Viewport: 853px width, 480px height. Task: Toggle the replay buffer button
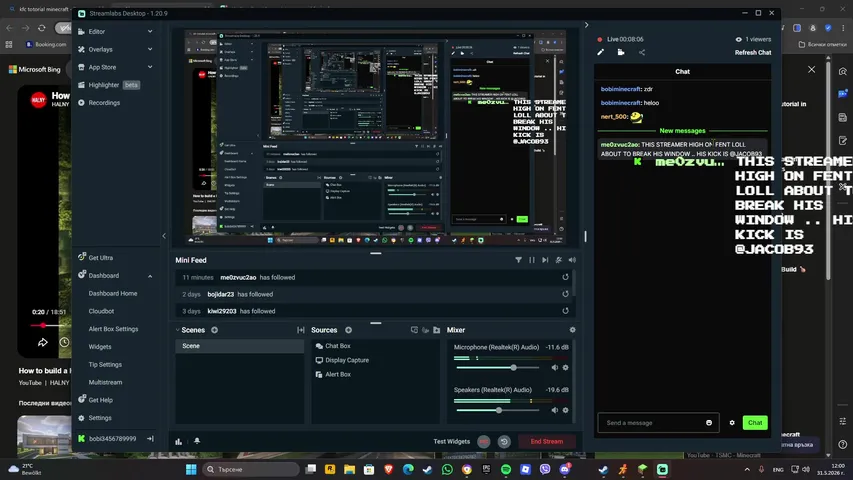pyautogui.click(x=504, y=441)
